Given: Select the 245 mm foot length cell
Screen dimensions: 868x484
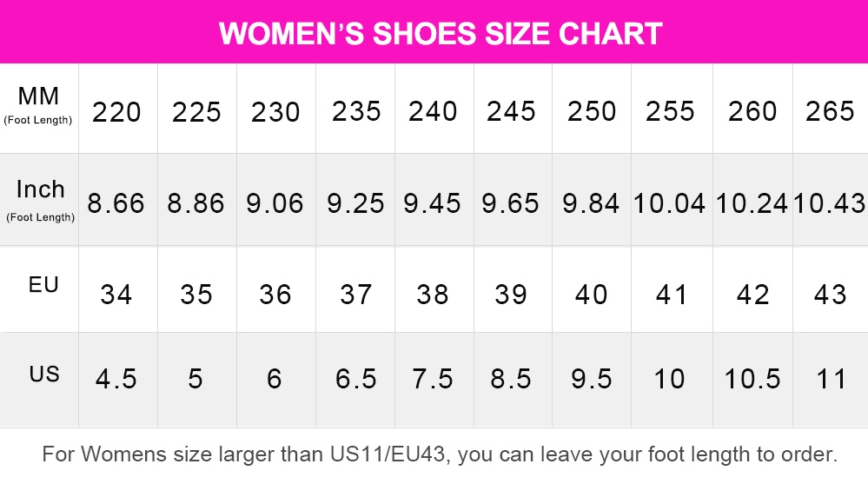Looking at the screenshot, I should click(511, 111).
